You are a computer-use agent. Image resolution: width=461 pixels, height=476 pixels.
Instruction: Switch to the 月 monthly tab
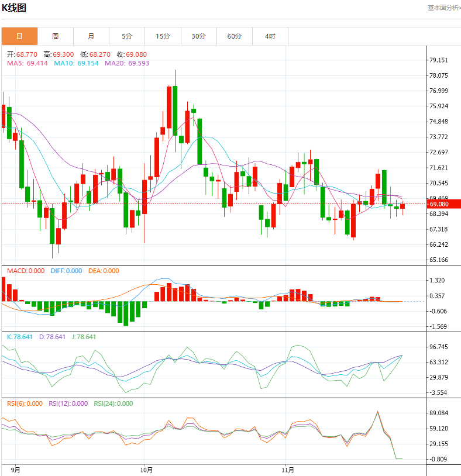pyautogui.click(x=91, y=36)
